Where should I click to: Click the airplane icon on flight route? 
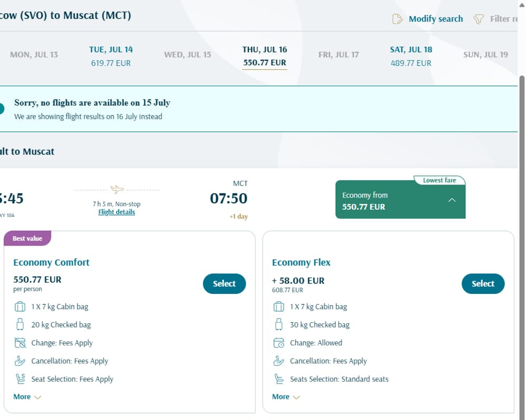117,189
